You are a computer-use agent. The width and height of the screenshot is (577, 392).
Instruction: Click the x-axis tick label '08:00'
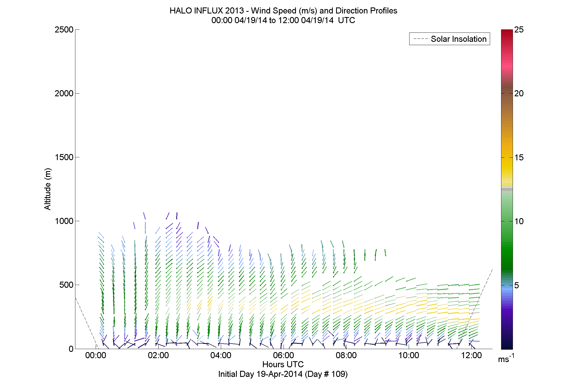346,355
